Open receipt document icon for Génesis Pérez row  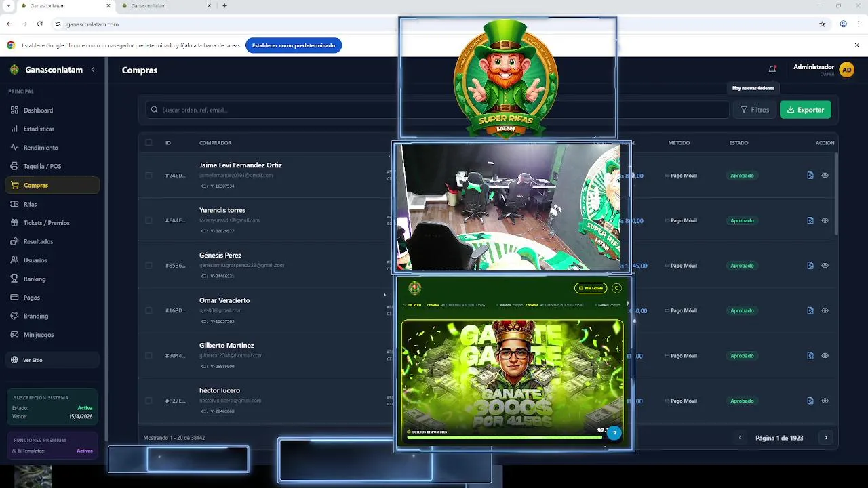810,266
